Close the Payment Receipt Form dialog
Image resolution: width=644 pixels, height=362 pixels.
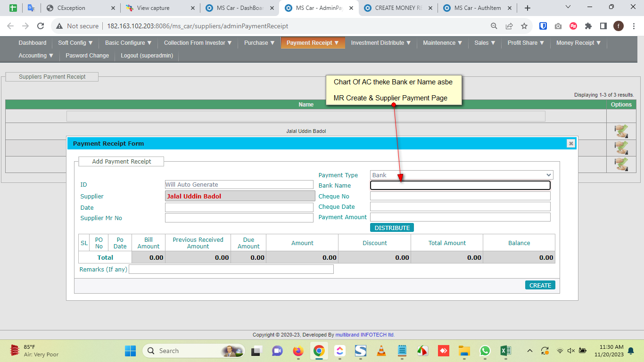[x=571, y=143]
